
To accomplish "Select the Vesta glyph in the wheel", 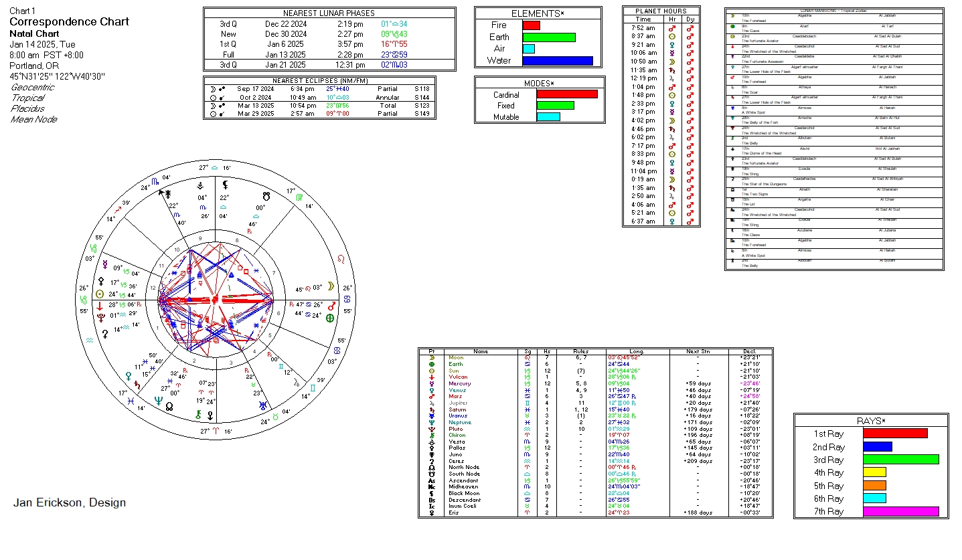I will tap(202, 185).
